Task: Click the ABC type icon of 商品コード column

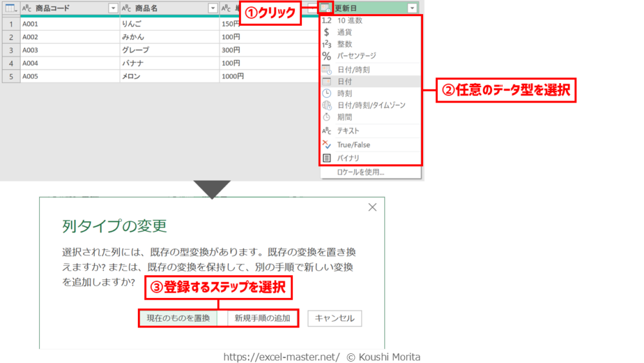Action: pyautogui.click(x=27, y=8)
